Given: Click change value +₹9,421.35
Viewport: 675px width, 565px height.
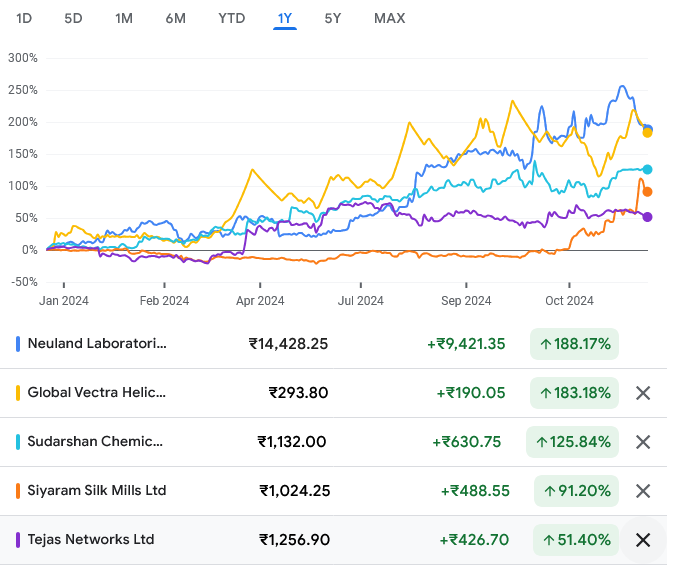Looking at the screenshot, I should 466,344.
